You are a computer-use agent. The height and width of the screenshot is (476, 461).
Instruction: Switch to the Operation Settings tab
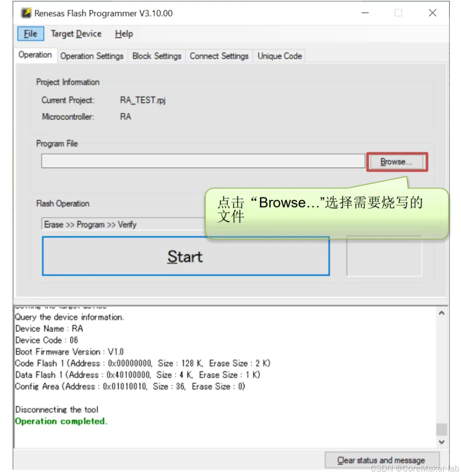point(92,56)
